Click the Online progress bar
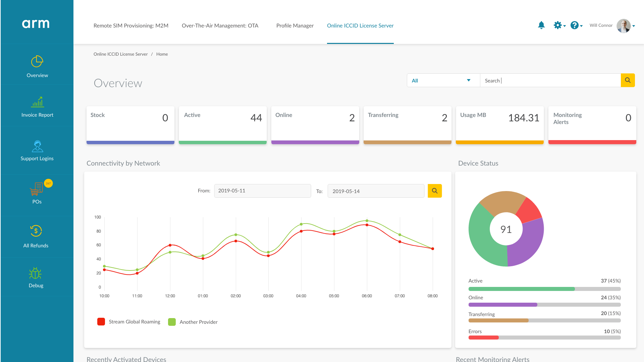Screen dimensions: 644x362 [x=544, y=305]
